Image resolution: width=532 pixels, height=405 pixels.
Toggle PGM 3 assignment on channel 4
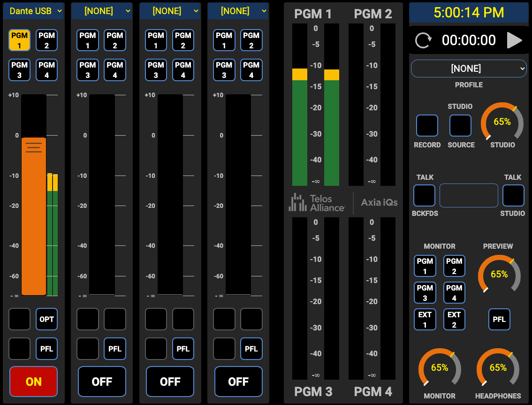224,70
